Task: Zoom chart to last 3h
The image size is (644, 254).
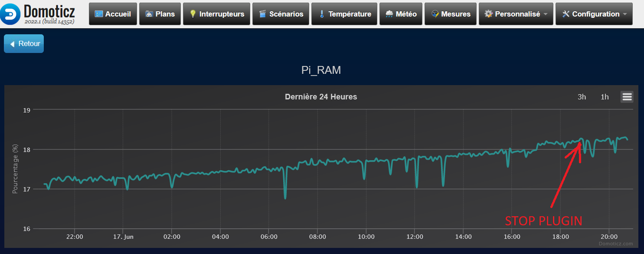Action: (582, 97)
